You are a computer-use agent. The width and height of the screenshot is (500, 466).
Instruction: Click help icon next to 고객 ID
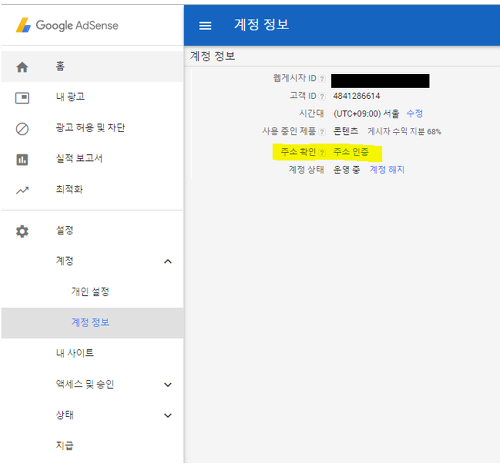322,97
